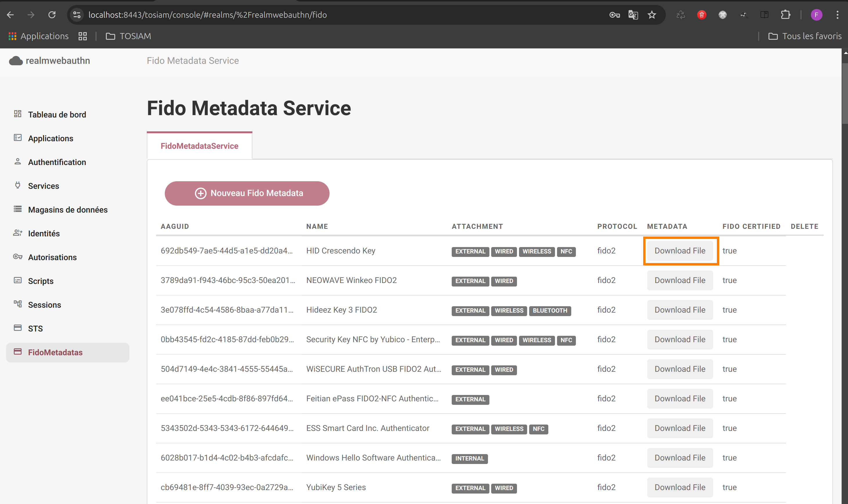The image size is (848, 504).
Task: Click the Services plug icon
Action: click(x=18, y=185)
